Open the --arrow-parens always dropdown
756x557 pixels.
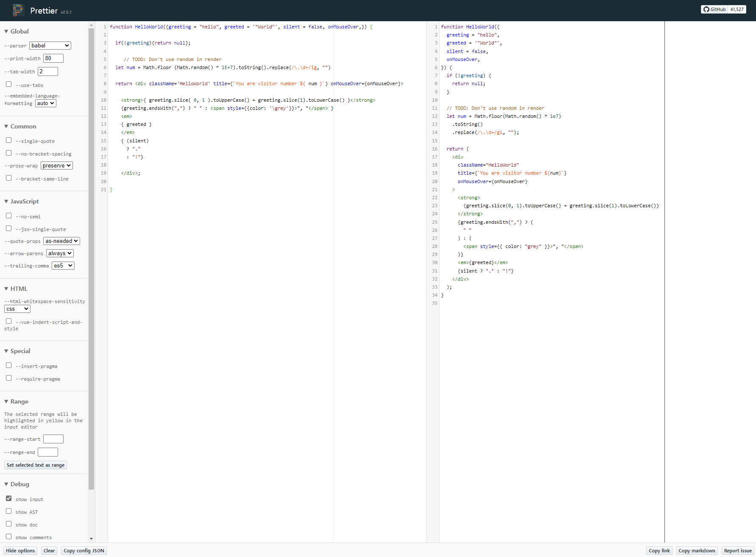(60, 253)
